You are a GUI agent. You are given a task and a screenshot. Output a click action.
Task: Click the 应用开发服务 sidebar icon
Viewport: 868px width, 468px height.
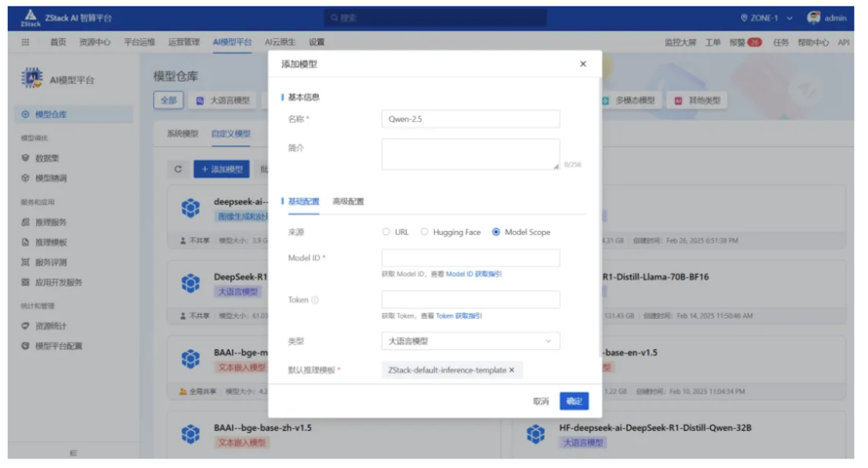(x=25, y=282)
